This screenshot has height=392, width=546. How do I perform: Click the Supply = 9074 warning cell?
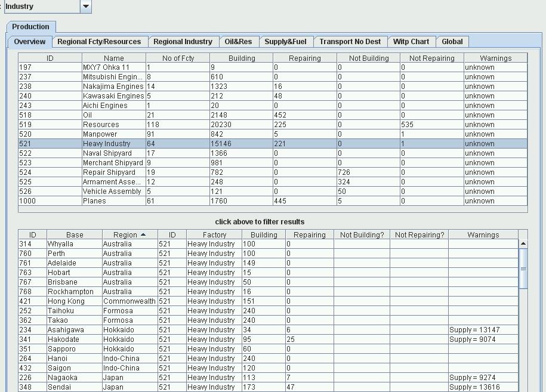point(483,339)
